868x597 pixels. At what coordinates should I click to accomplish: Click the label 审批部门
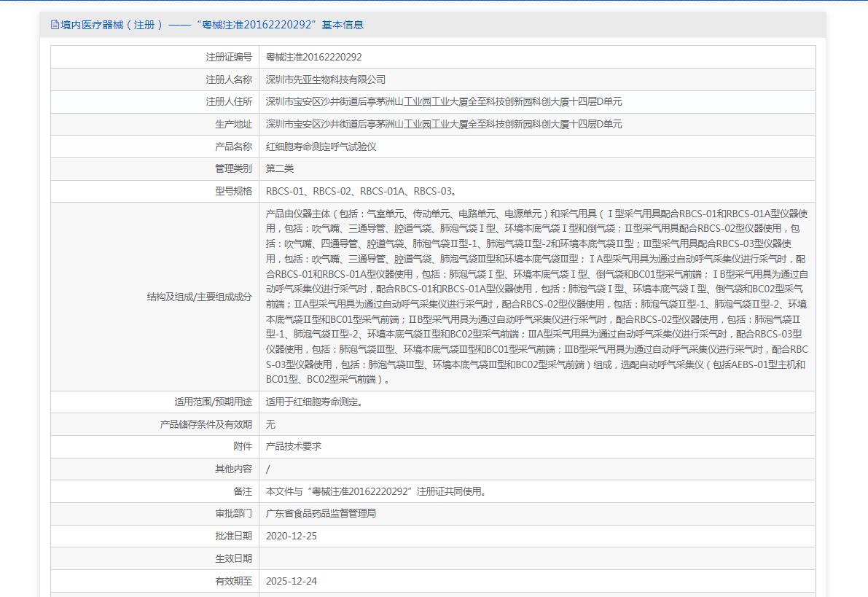tap(234, 514)
